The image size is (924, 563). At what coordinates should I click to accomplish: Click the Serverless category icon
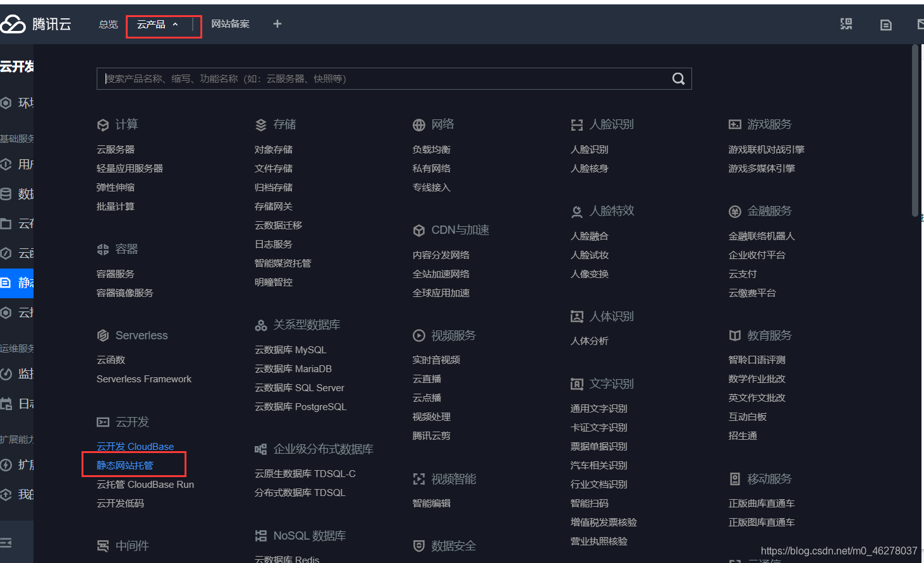click(103, 336)
